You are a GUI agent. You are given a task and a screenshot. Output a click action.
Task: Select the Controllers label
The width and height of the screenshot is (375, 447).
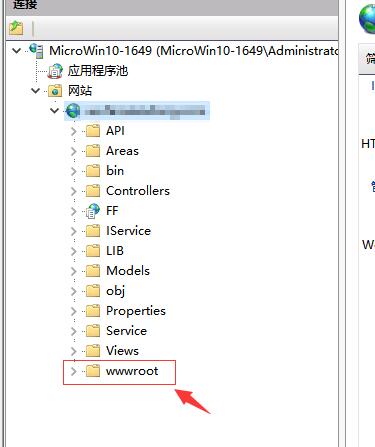[138, 191]
